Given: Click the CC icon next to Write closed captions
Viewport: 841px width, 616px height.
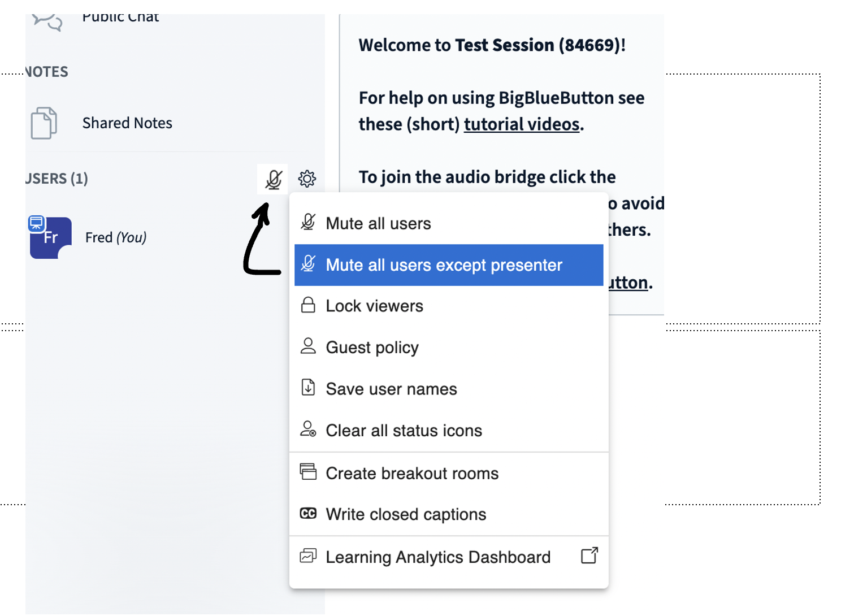Looking at the screenshot, I should tap(308, 514).
